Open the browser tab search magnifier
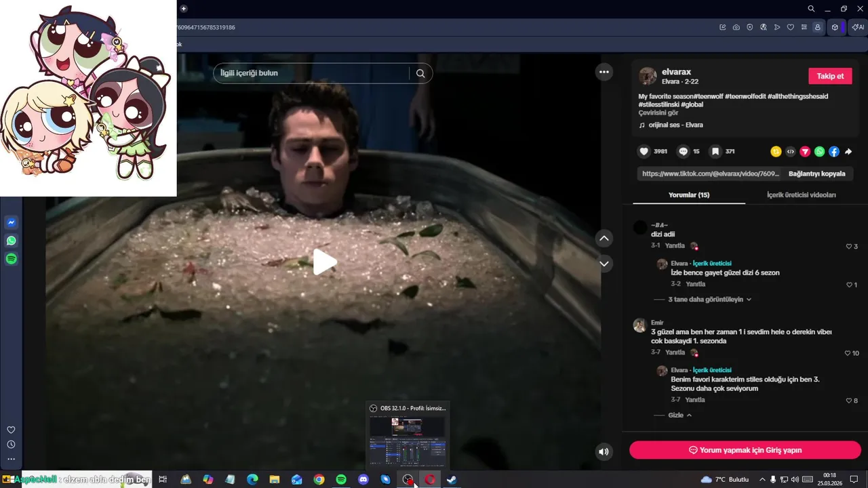The width and height of the screenshot is (868, 488). pos(811,9)
